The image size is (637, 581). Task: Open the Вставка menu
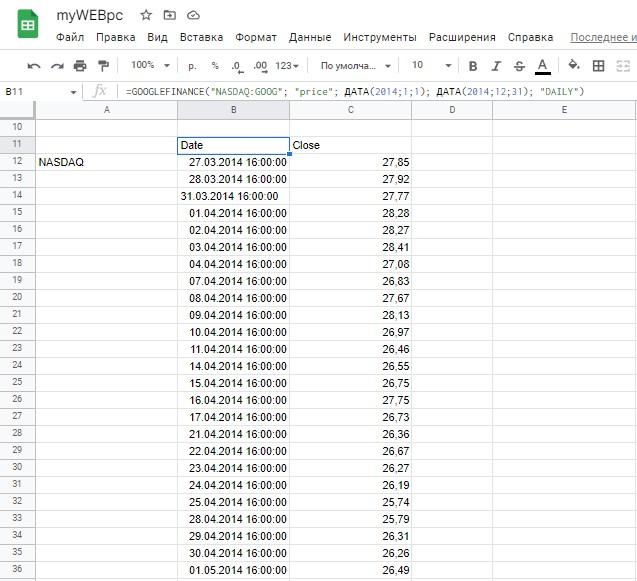click(x=201, y=37)
